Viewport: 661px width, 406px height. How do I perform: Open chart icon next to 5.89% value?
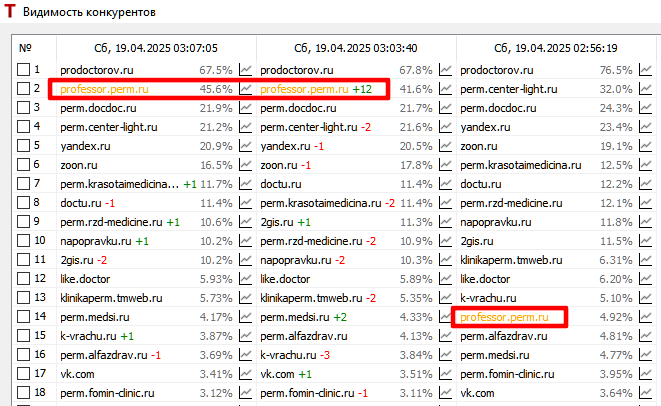pyautogui.click(x=445, y=278)
